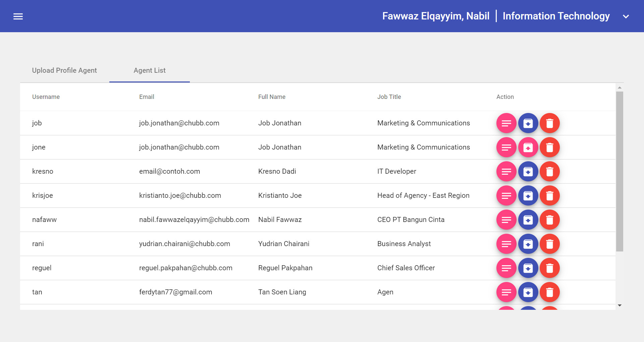Archive the agent Tan Soen Liang
644x342 pixels.
[x=528, y=292]
